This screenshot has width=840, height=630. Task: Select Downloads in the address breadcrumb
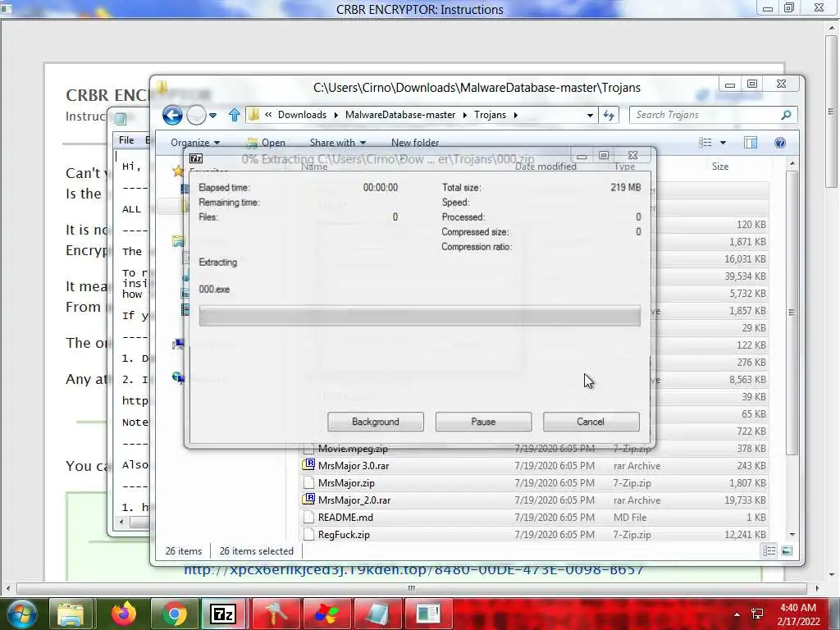302,115
